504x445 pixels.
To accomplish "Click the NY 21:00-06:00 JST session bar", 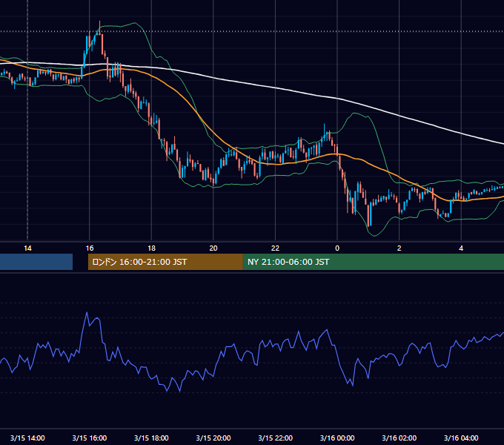I will (373, 262).
